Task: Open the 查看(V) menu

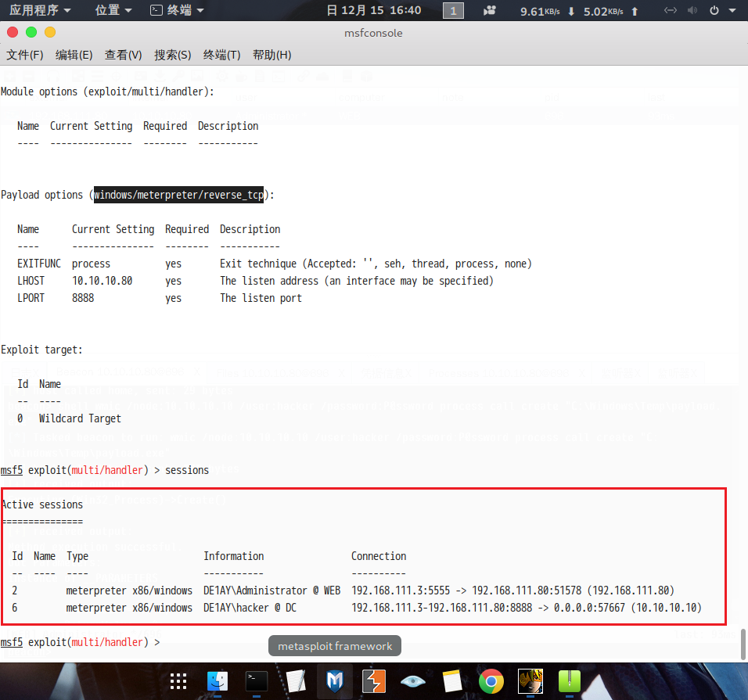Action: pyautogui.click(x=123, y=55)
